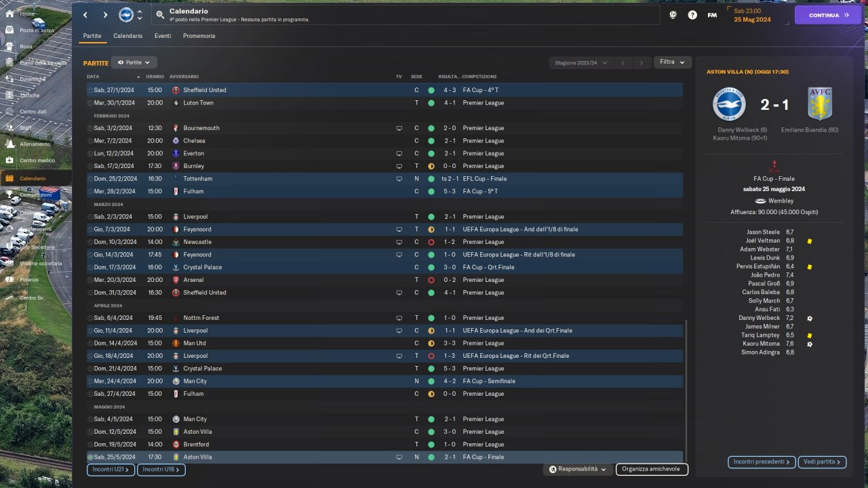Image resolution: width=868 pixels, height=488 pixels.
Task: Go forward with the right arrow
Action: click(x=105, y=15)
